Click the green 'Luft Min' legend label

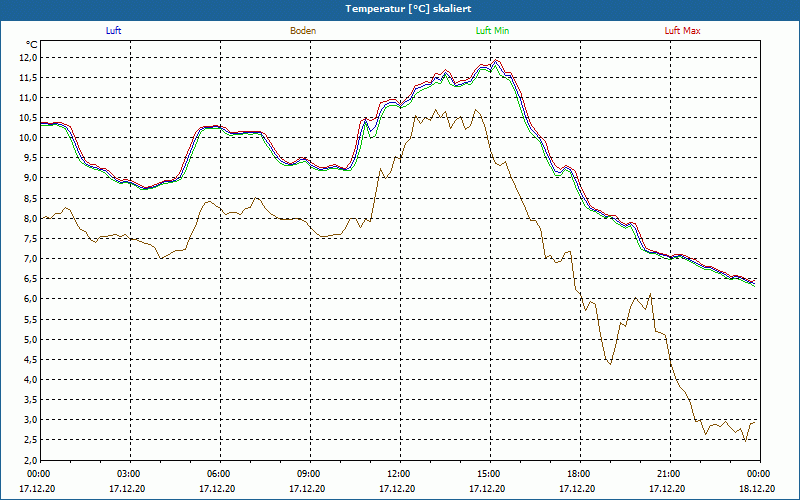492,31
